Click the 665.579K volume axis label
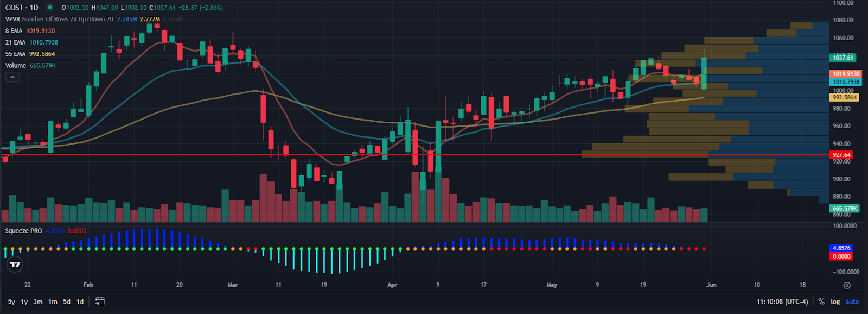 [845, 209]
